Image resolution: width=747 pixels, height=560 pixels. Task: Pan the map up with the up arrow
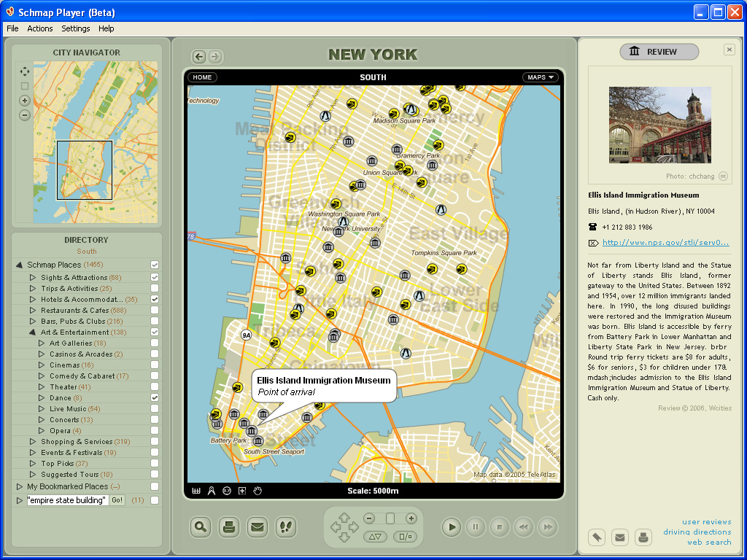(344, 517)
